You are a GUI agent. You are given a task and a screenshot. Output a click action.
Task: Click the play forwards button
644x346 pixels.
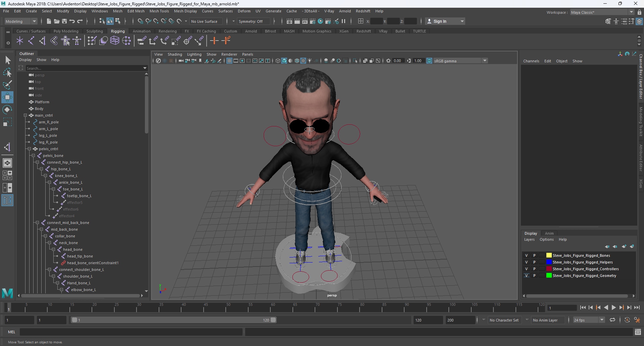tap(613, 307)
